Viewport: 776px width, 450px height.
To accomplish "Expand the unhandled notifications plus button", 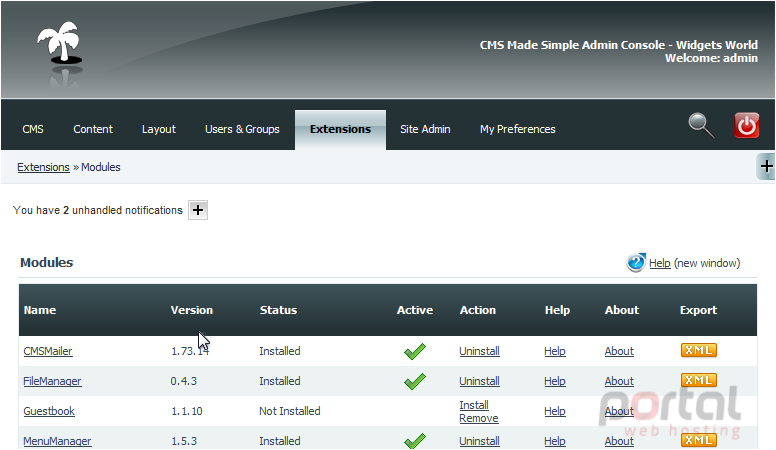I will coord(197,210).
